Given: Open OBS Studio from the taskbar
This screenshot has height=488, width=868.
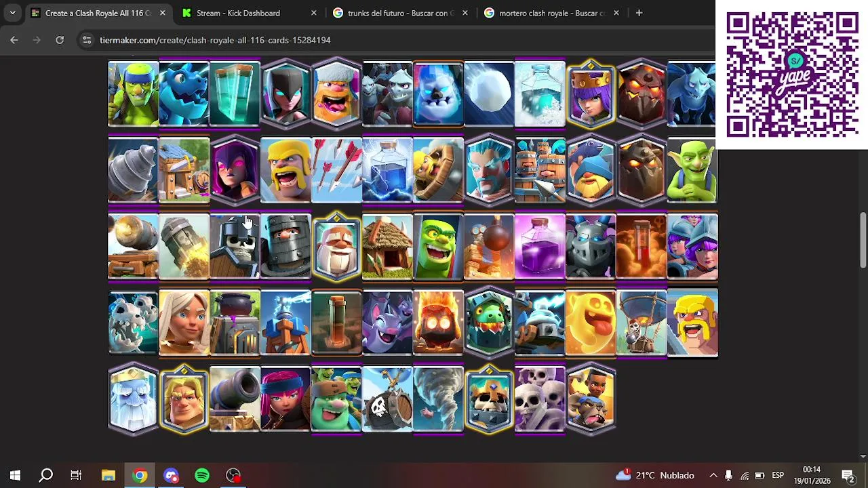Looking at the screenshot, I should (x=233, y=475).
